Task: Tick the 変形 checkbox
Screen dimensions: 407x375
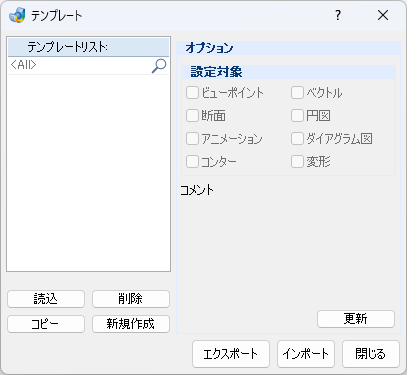Action: tap(297, 162)
